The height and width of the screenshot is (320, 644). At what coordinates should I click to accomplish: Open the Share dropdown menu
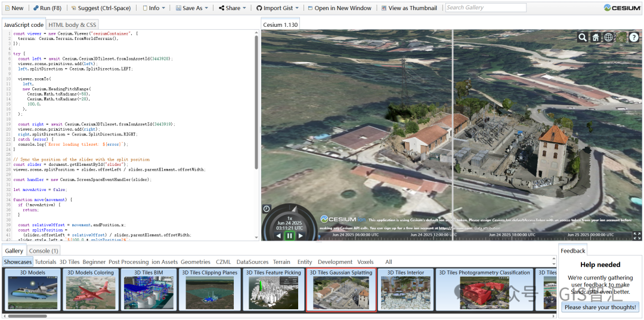(232, 8)
